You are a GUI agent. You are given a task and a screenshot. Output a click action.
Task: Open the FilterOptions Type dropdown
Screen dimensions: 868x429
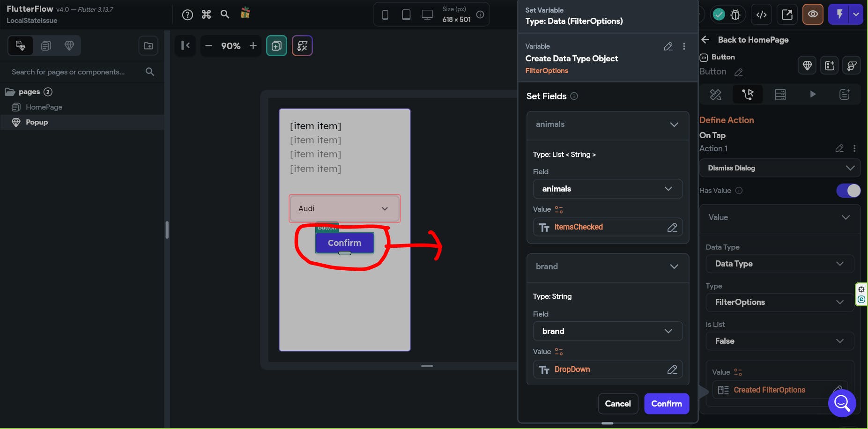pyautogui.click(x=780, y=303)
